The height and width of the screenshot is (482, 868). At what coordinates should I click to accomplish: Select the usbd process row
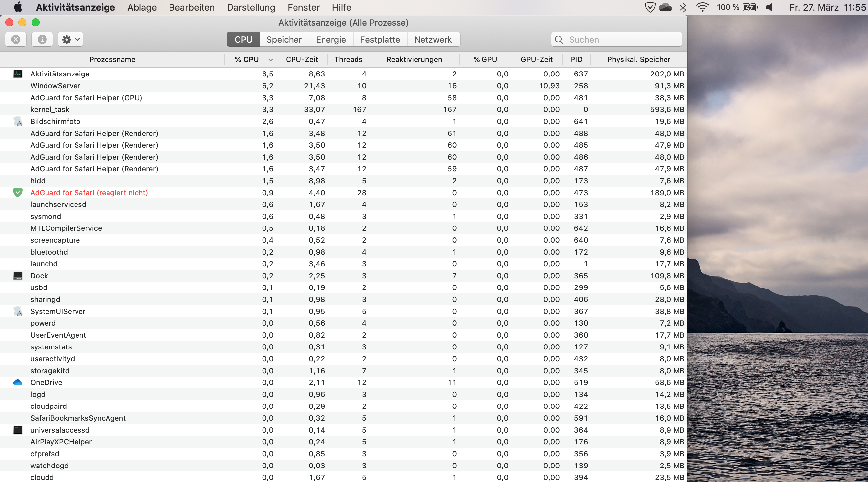(x=343, y=287)
